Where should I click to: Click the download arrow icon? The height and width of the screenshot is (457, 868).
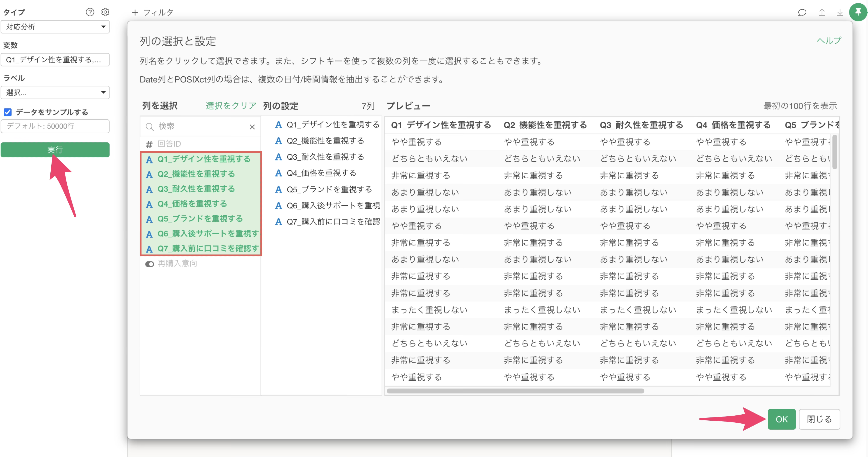840,13
